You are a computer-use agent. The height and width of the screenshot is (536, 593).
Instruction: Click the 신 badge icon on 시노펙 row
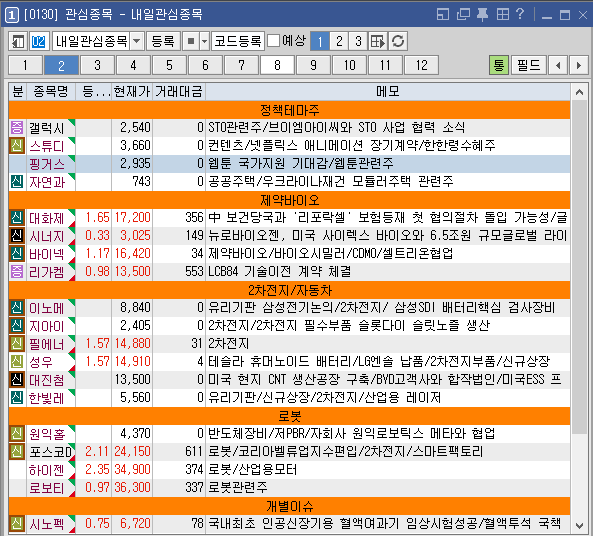point(17,524)
